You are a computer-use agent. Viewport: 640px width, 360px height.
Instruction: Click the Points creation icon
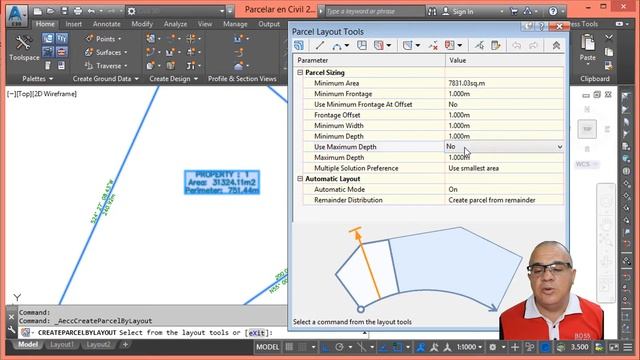[x=89, y=39]
